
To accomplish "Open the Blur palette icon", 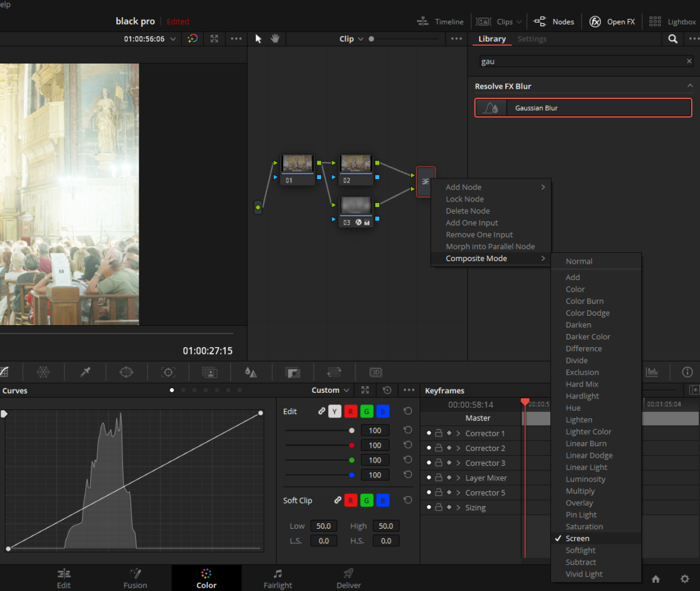I will [x=251, y=372].
